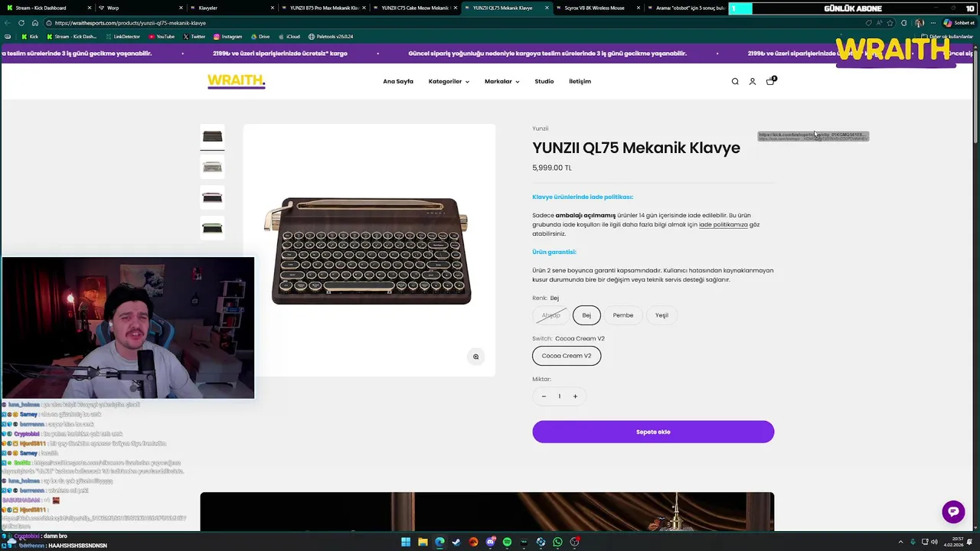This screenshot has width=980, height=551.
Task: Click the browser address bar URL
Action: coord(130,23)
